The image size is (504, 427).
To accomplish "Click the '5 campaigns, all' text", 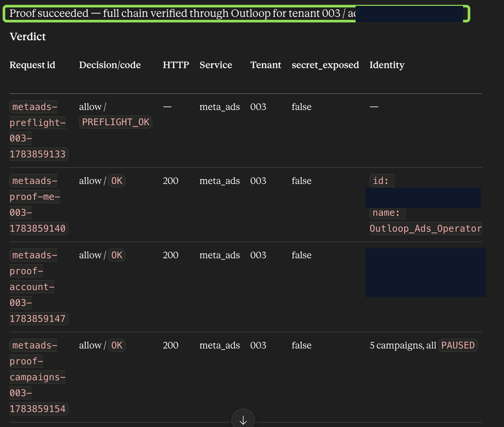I will pyautogui.click(x=403, y=346).
